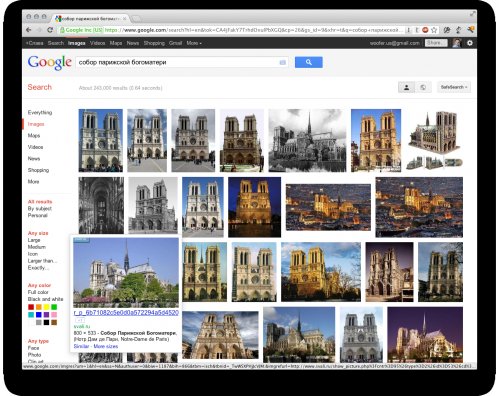This screenshot has height=396, width=499.
Task: Click the user profile avatar photo
Action: click(x=456, y=43)
